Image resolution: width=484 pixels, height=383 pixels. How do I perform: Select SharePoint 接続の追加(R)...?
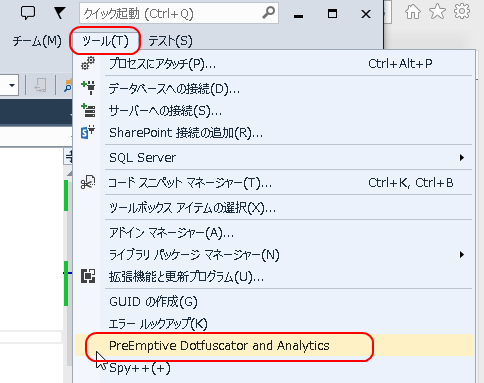(274, 133)
